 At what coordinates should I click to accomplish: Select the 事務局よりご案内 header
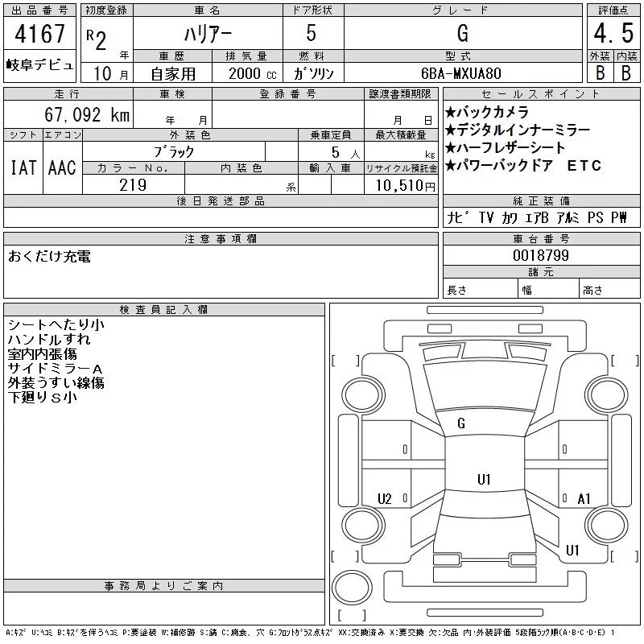click(163, 585)
